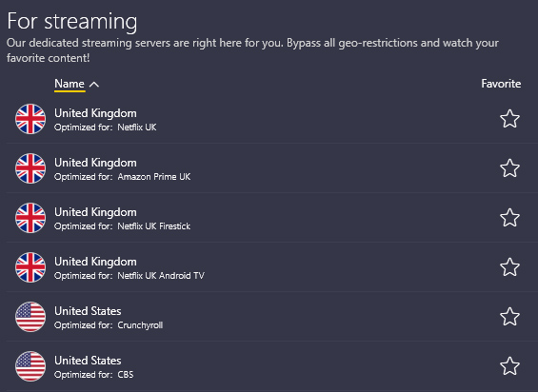The width and height of the screenshot is (538, 392).
Task: Sort by the Favorite column header
Action: (x=501, y=84)
